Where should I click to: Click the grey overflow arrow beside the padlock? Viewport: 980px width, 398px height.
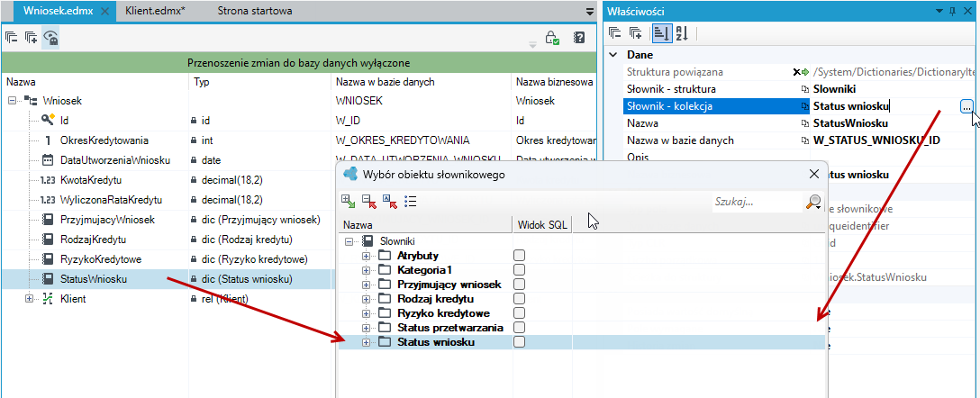[x=533, y=44]
